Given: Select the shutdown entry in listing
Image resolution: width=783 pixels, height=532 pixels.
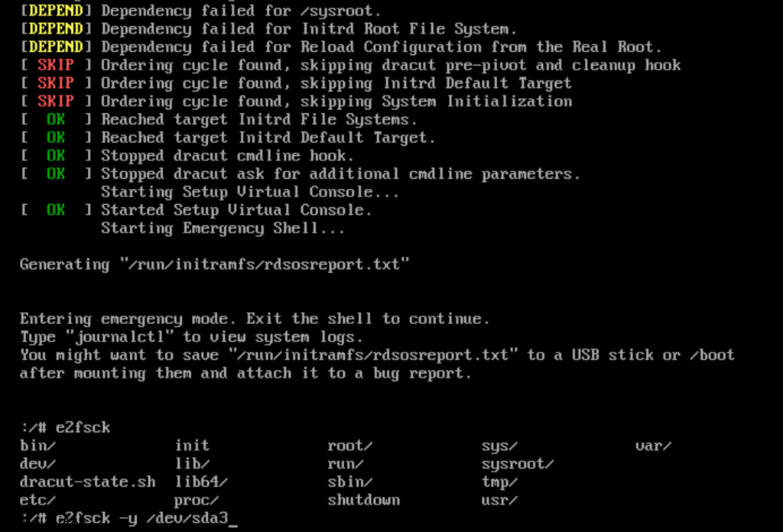Looking at the screenshot, I should [363, 500].
